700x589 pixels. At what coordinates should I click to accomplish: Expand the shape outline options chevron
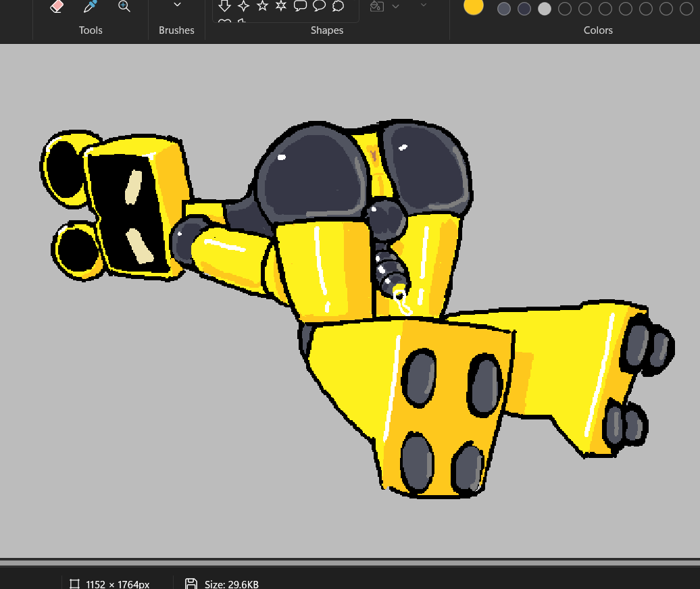click(424, 5)
